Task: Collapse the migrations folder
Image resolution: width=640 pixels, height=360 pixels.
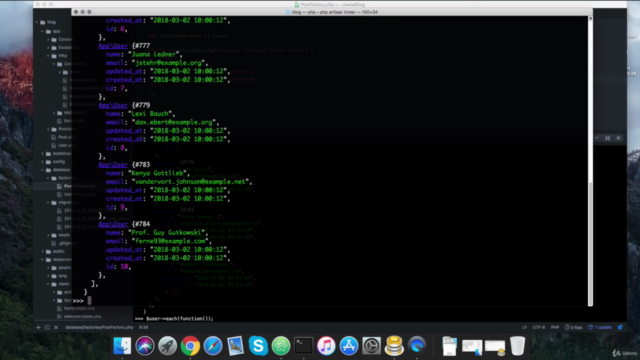Action: tap(48, 202)
